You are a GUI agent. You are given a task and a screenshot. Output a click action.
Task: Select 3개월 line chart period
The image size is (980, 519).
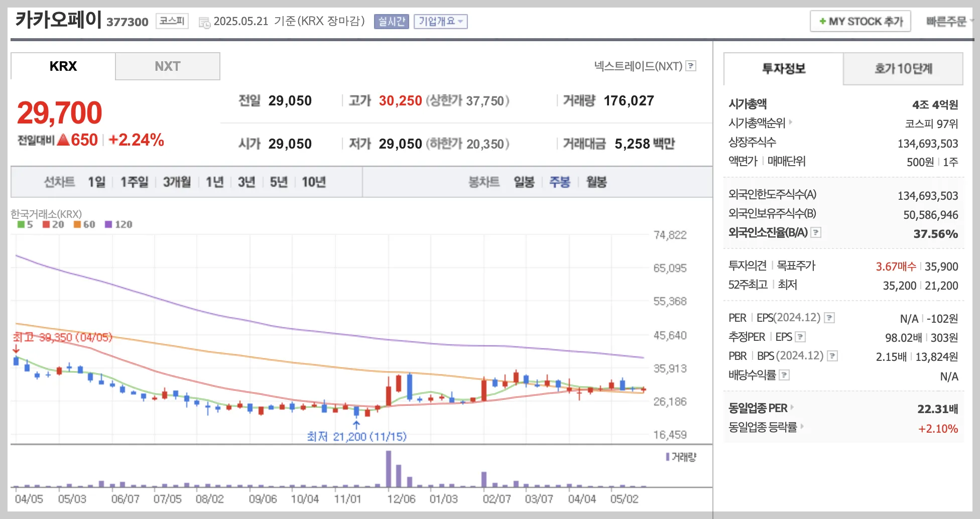coord(177,182)
